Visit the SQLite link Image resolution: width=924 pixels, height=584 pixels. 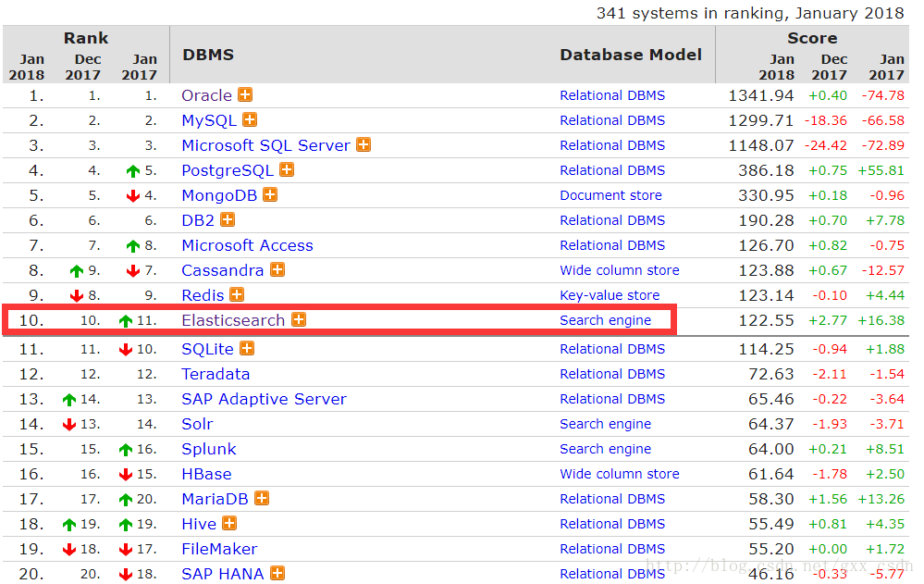point(207,349)
